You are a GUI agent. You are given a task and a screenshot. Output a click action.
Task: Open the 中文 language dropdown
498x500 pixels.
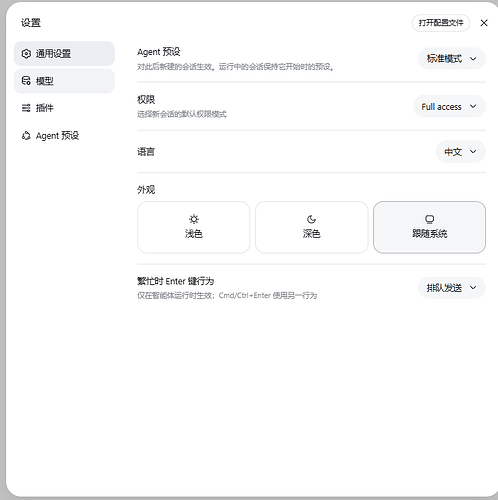(461, 152)
